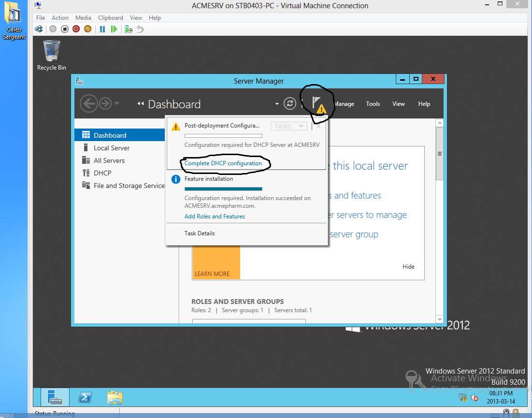The height and width of the screenshot is (418, 532).
Task: Click the green Reset/Start toolbar icon
Action: (114, 29)
